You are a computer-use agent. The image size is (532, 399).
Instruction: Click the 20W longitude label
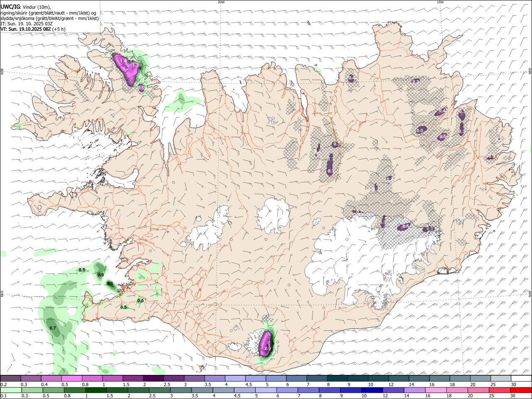coord(221,2)
